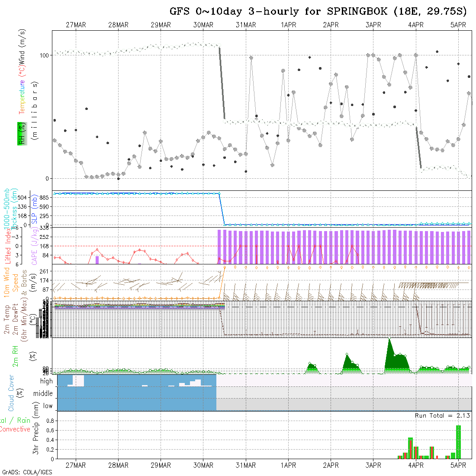
Task: Click the Wind (m/s) axis label of the top panel
Action: [22, 47]
